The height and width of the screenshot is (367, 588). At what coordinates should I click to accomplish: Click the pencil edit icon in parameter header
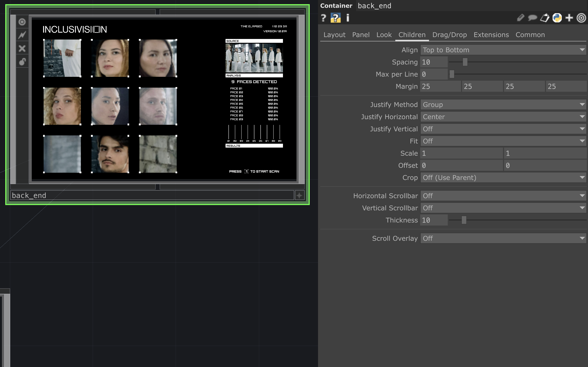(520, 18)
